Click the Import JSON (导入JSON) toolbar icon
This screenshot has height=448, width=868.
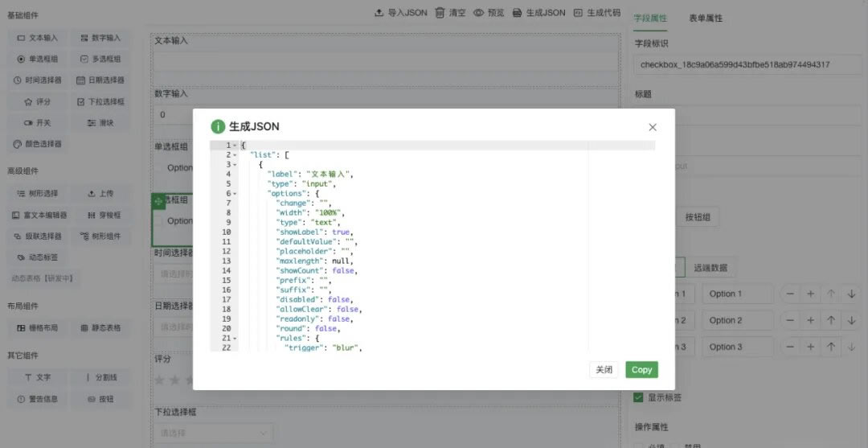pyautogui.click(x=379, y=13)
